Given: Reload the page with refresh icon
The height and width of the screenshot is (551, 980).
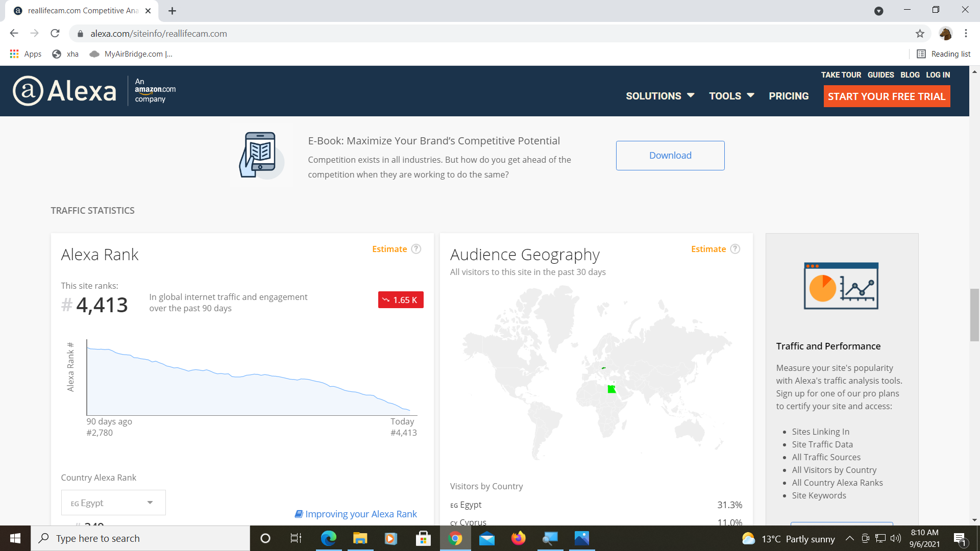Looking at the screenshot, I should click(x=55, y=34).
